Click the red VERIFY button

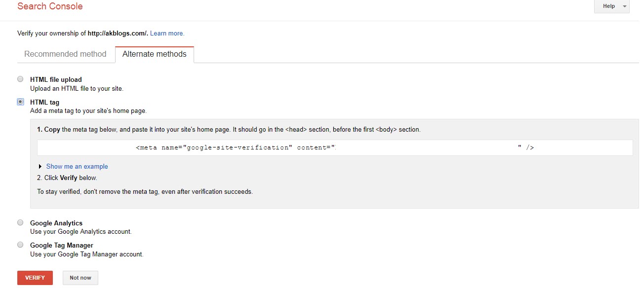tap(35, 278)
